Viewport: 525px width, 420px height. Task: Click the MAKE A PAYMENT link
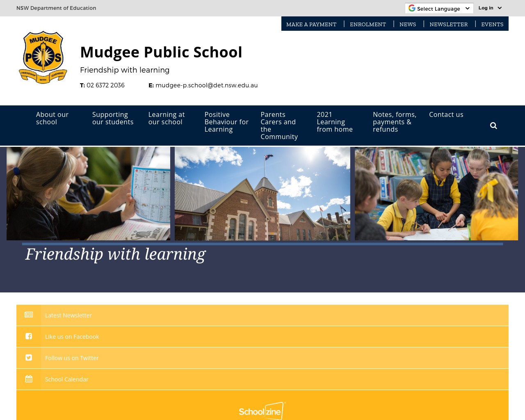click(x=311, y=24)
